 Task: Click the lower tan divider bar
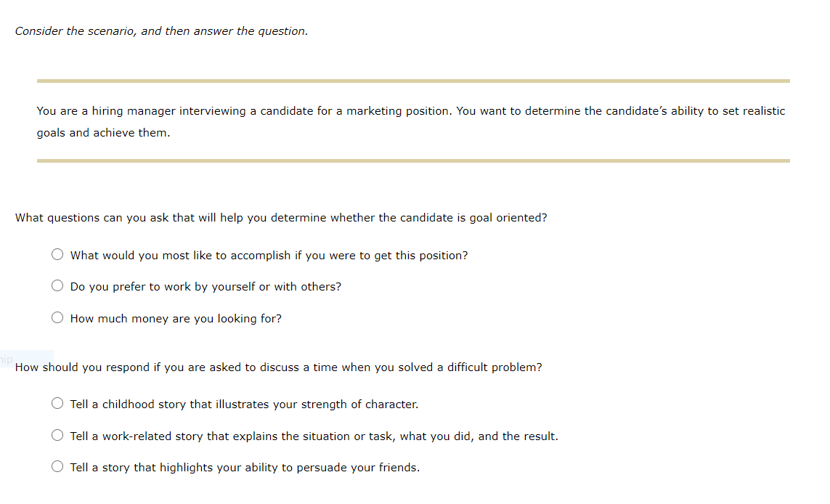(412, 160)
